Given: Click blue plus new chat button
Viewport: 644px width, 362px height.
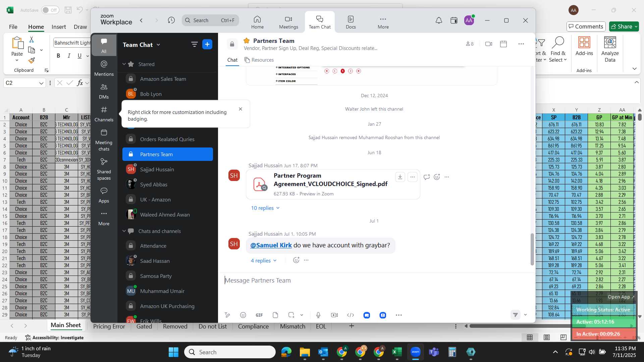Looking at the screenshot, I should (x=207, y=44).
